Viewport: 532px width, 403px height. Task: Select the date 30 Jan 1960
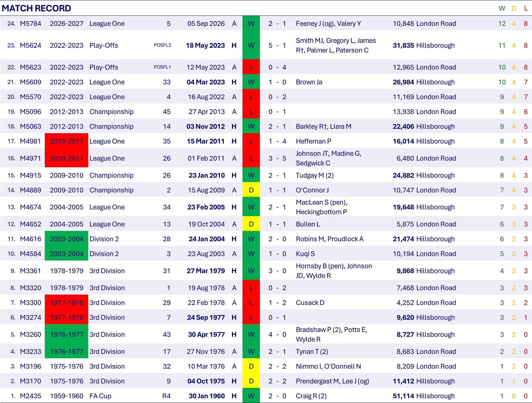tap(207, 396)
